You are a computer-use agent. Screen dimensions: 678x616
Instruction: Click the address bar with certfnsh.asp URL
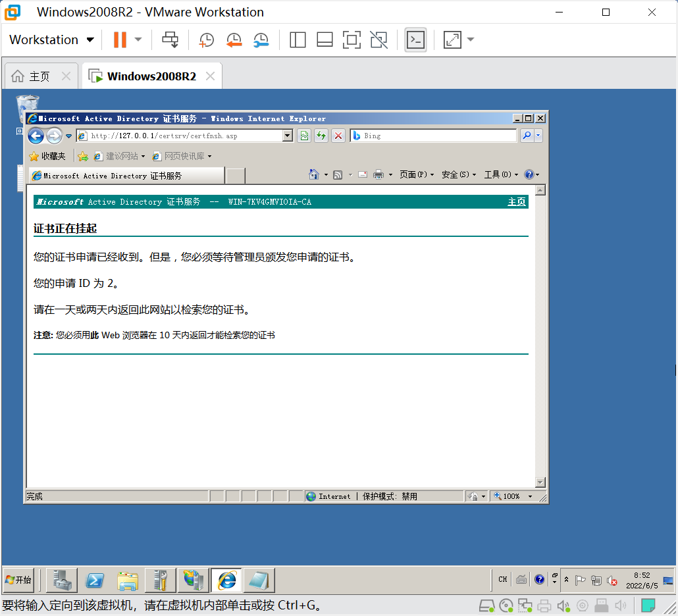point(180,136)
